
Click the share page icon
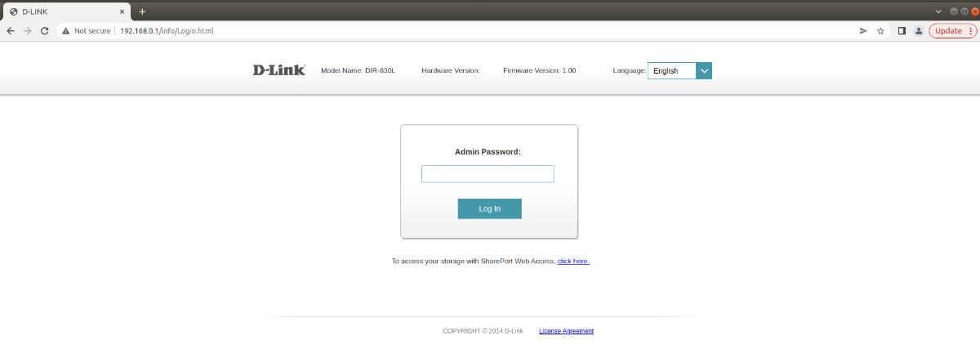coord(863,30)
